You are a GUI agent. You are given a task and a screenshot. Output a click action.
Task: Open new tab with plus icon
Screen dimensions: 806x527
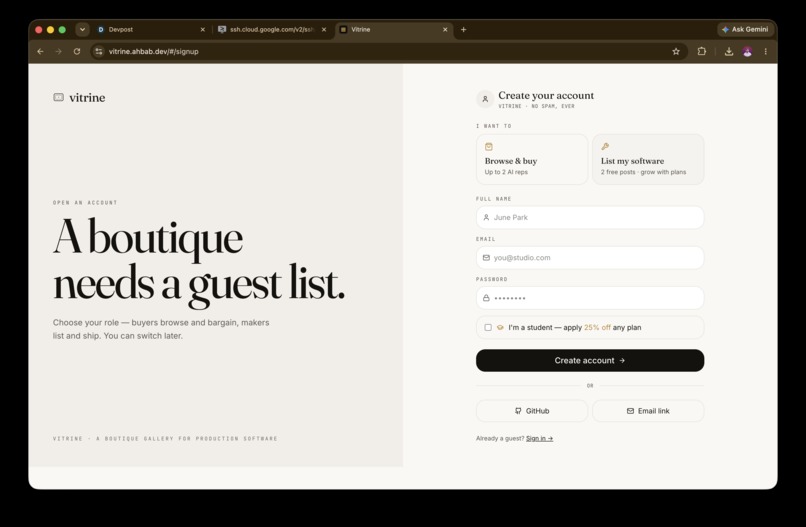pos(464,30)
